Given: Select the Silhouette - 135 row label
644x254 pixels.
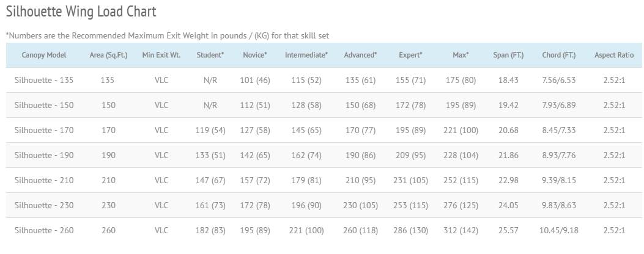Looking at the screenshot, I should 44,80.
